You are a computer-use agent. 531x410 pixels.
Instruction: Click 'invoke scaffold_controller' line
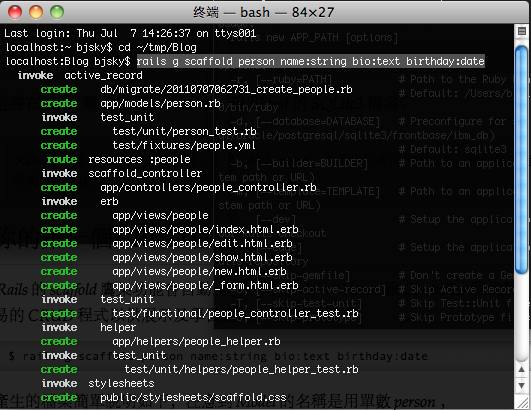click(x=122, y=173)
